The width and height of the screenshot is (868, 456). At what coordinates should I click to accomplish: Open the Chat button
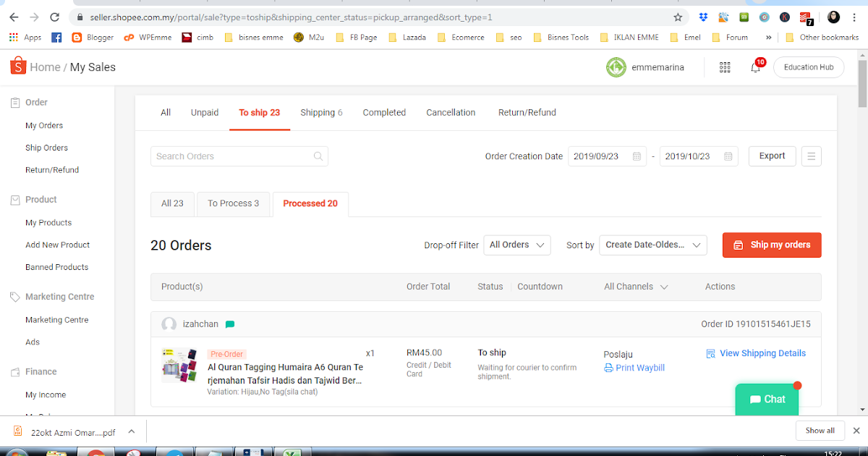(767, 399)
